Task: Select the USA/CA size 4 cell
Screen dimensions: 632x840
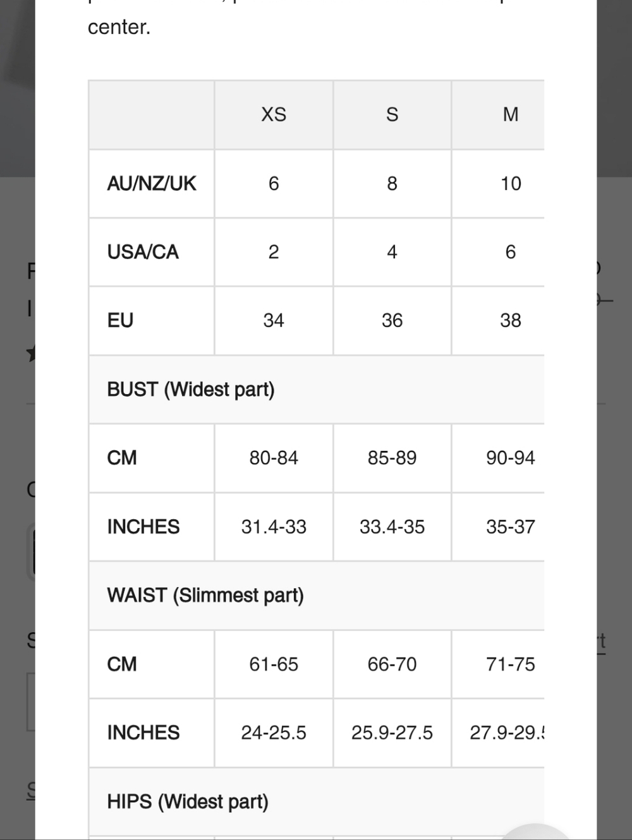Action: [392, 252]
